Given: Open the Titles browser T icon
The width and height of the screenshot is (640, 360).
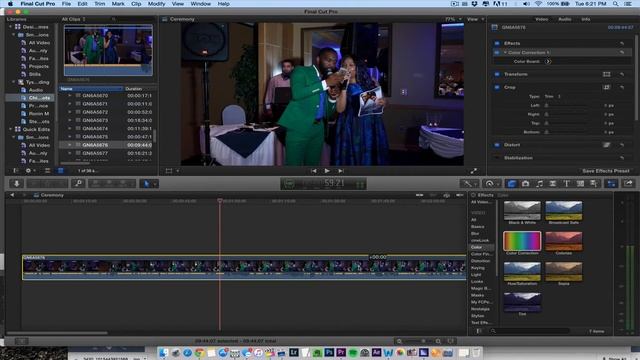Looking at the screenshot, I should coord(567,184).
